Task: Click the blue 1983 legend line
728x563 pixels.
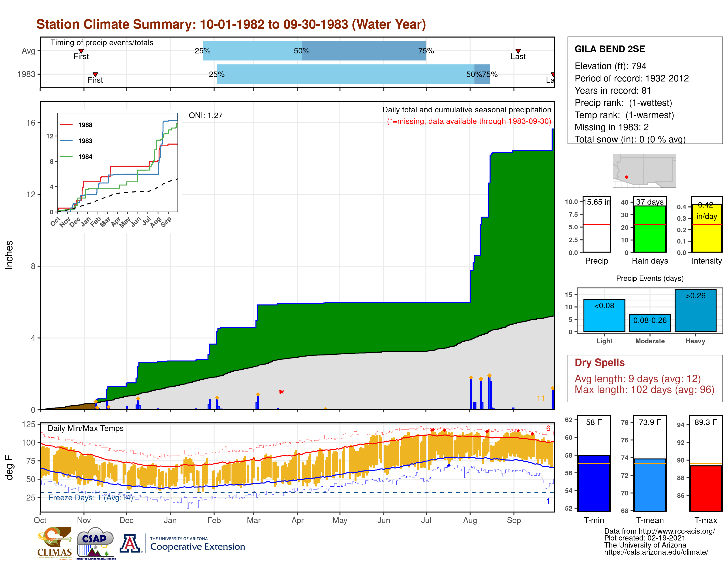Action: coord(66,141)
